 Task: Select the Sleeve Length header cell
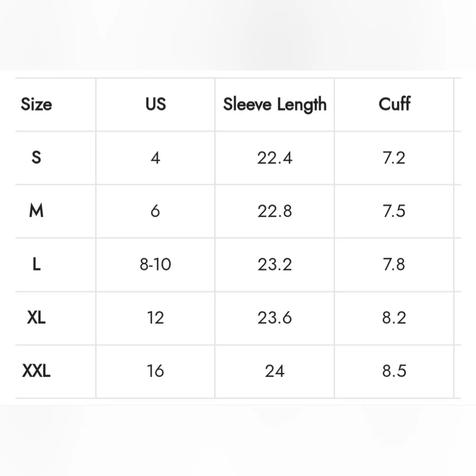(275, 105)
